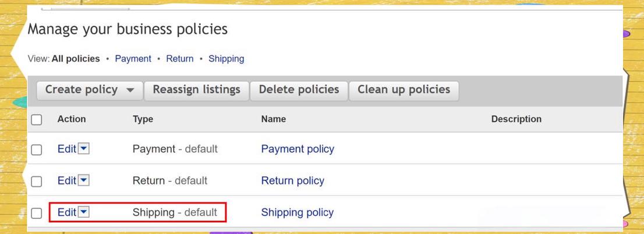Filter view by Return policies
The height and width of the screenshot is (234, 644).
point(179,59)
